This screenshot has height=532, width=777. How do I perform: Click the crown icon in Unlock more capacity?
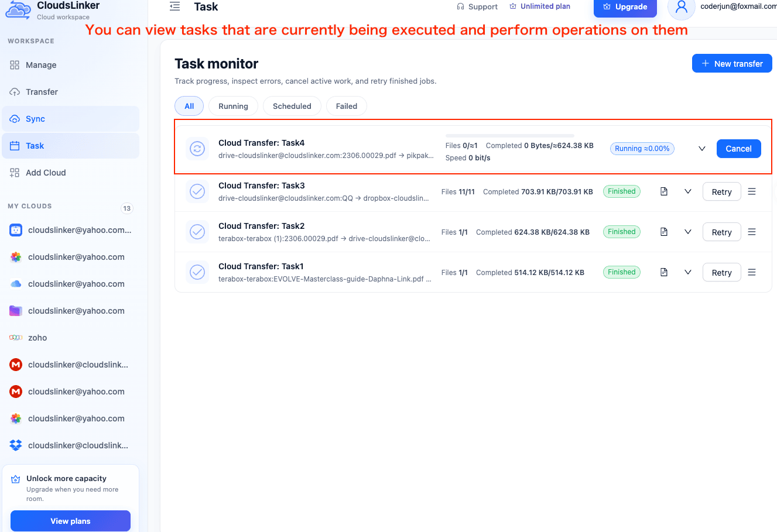click(x=16, y=479)
